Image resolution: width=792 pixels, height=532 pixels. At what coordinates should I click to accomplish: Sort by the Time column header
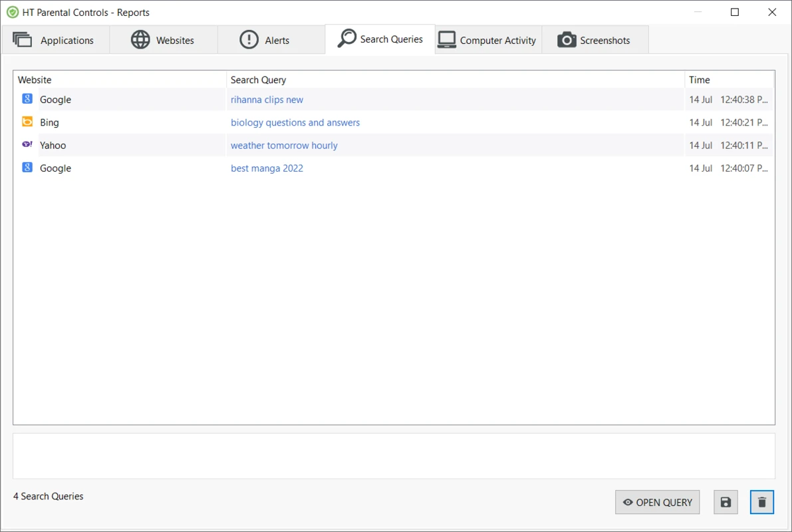729,80
